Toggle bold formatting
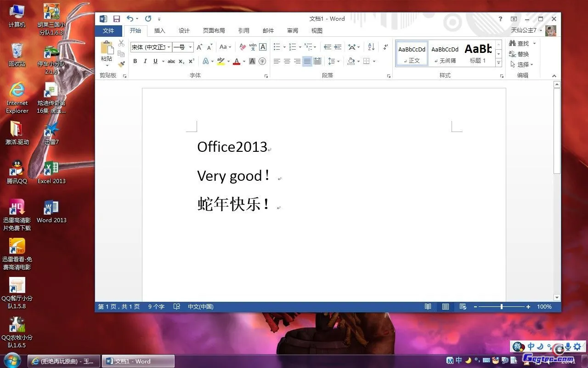588x368 pixels. click(135, 61)
